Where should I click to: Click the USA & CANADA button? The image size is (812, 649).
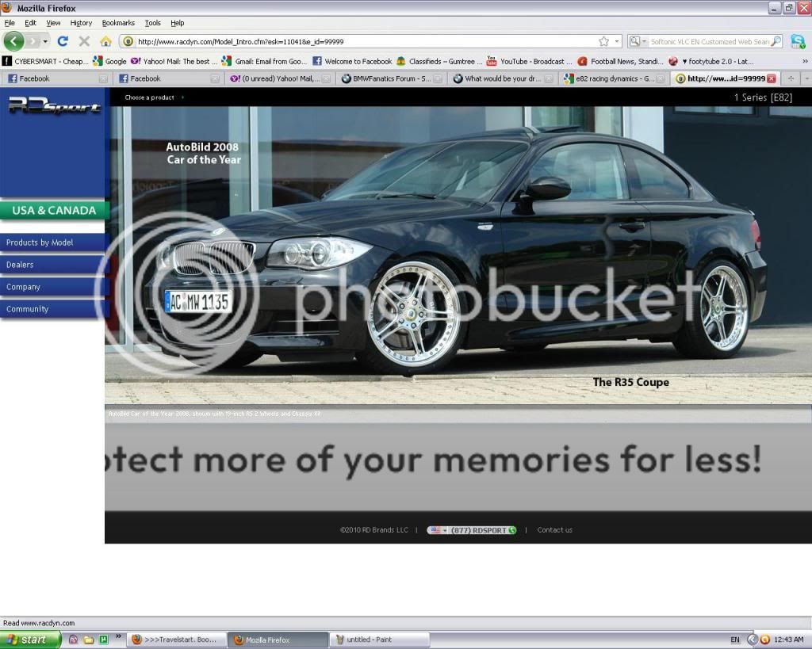52,210
